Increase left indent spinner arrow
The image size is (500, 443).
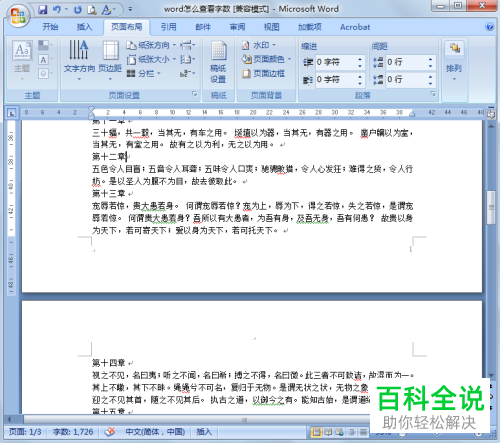tap(360, 59)
